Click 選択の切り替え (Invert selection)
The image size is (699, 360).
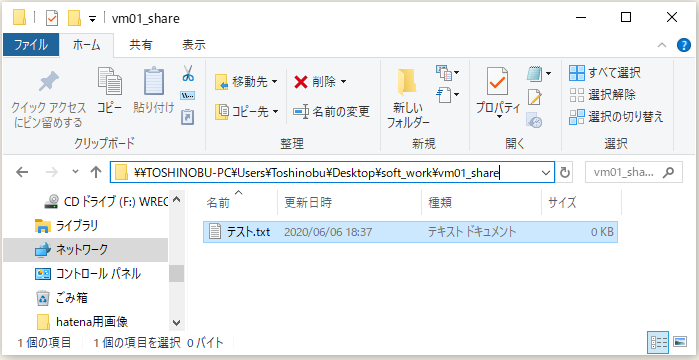point(616,117)
